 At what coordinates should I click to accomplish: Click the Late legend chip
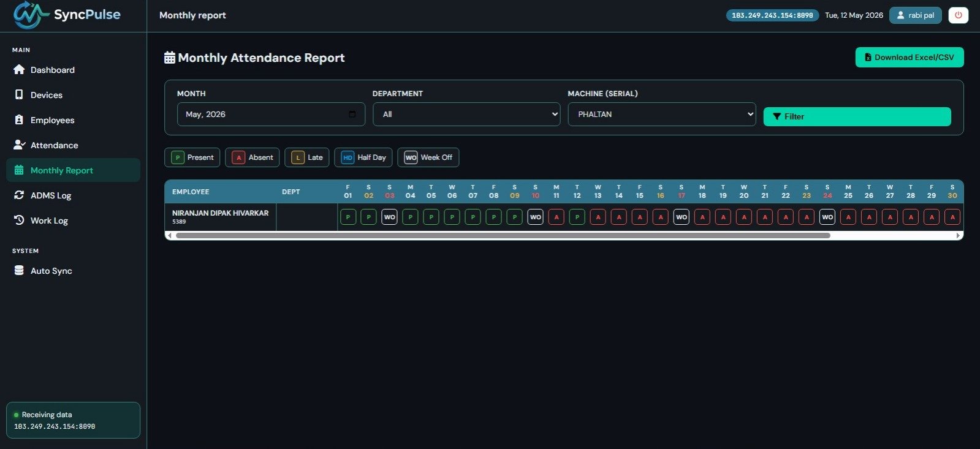point(306,157)
